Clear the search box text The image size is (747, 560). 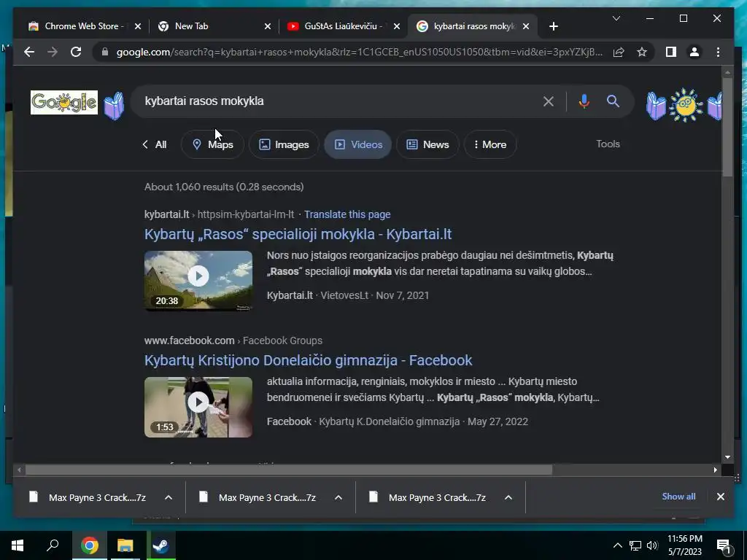549,101
